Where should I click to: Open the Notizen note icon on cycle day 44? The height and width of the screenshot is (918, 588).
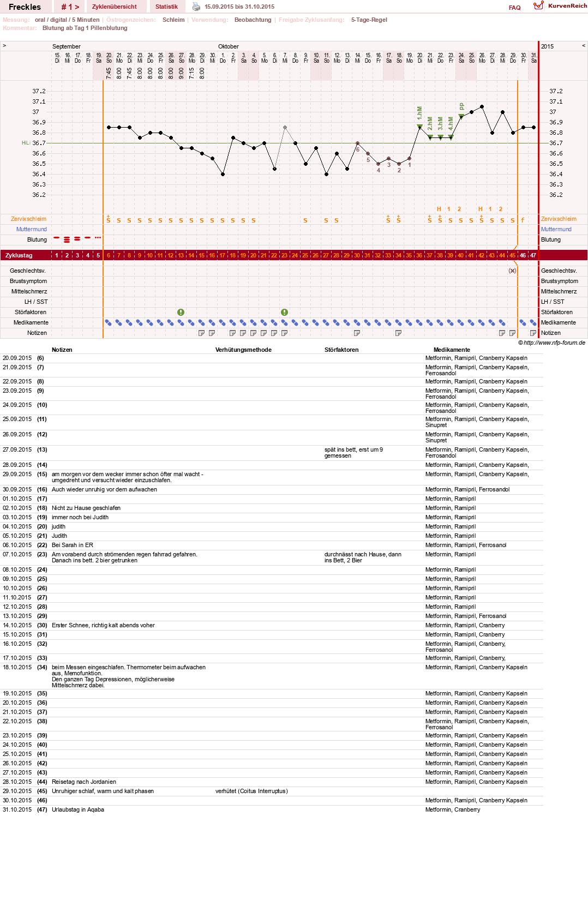point(502,333)
